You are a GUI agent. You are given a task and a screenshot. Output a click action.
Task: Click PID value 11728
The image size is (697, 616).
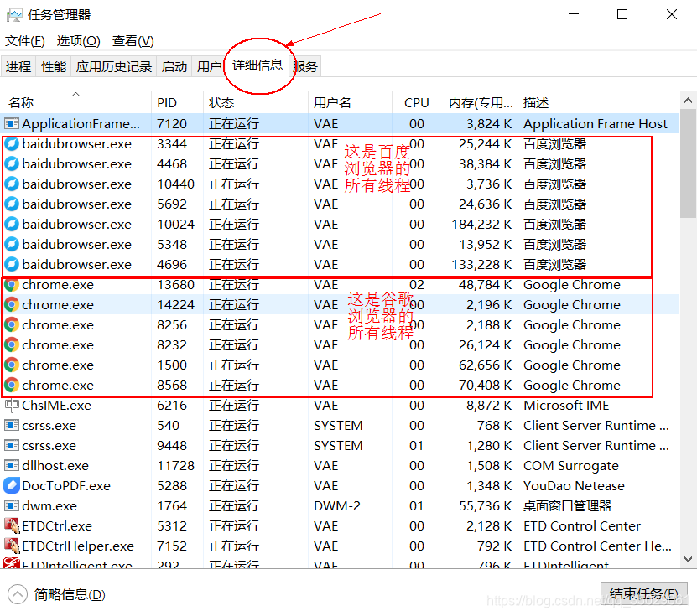coord(175,465)
